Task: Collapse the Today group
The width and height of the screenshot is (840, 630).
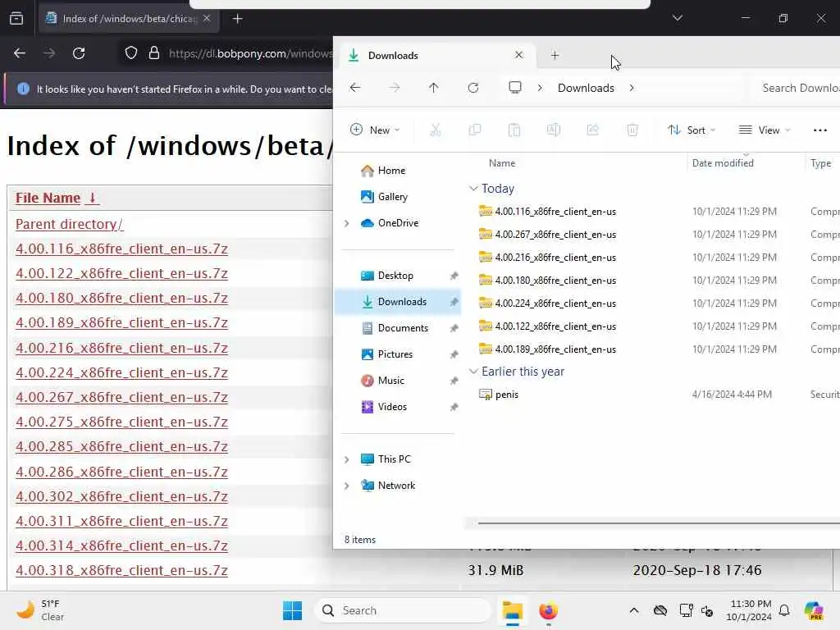Action: click(x=473, y=189)
